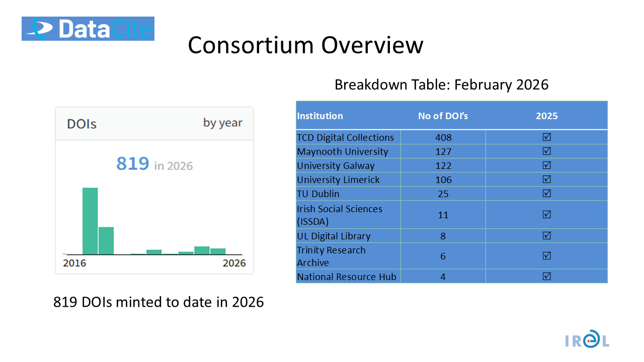Click the No of DOI's column header

[x=443, y=116]
